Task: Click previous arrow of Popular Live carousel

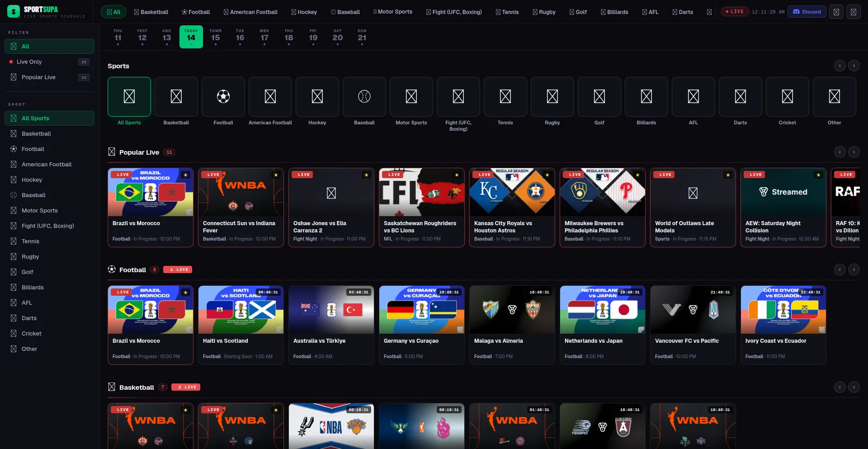Action: [840, 152]
